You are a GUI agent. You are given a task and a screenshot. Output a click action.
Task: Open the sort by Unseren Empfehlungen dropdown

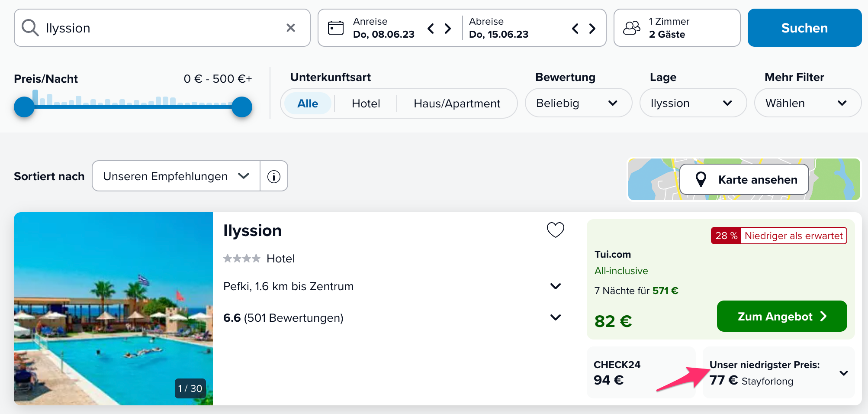176,176
